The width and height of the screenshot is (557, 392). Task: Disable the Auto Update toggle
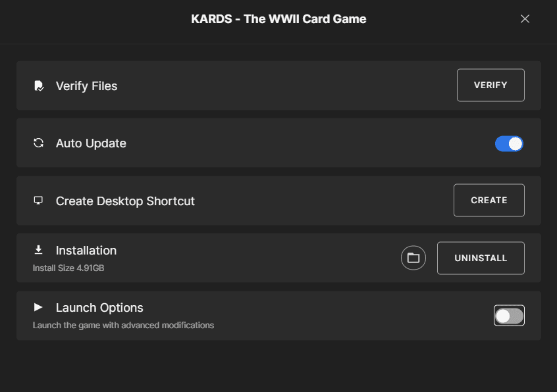(x=509, y=143)
